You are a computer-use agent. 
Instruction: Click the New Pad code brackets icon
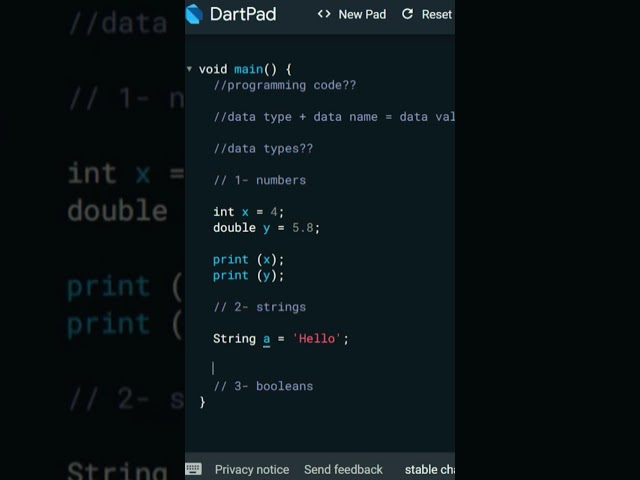(x=324, y=14)
